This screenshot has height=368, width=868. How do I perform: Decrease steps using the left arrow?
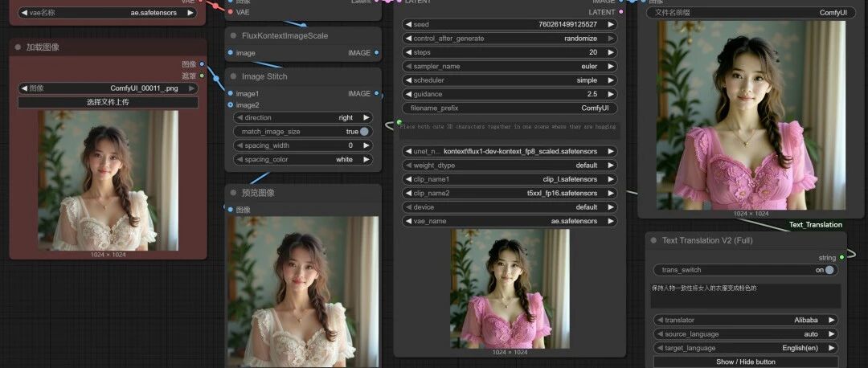(x=408, y=52)
